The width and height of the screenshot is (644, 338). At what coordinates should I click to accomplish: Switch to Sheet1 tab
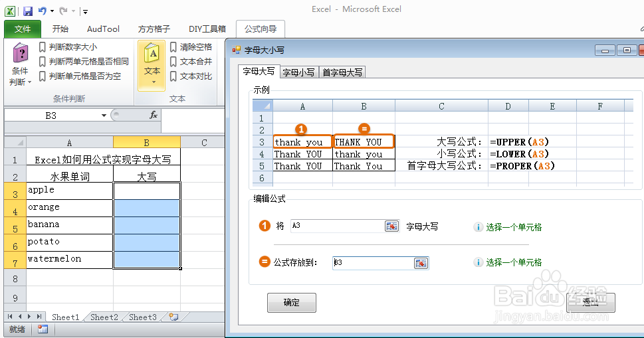[x=65, y=317]
